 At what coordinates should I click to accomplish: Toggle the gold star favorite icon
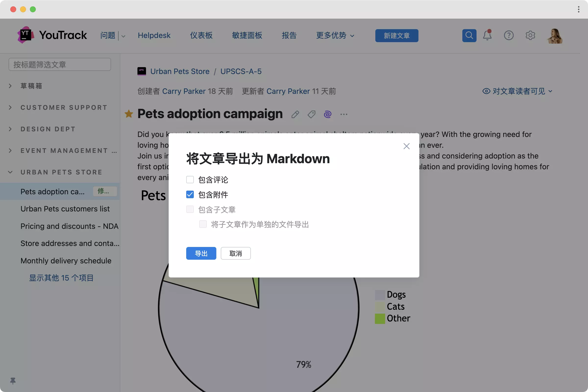(129, 114)
